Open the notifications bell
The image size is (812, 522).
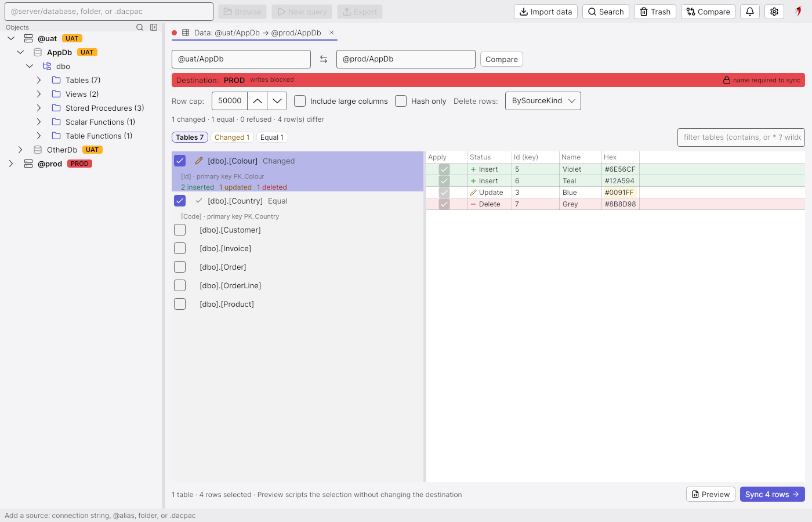click(750, 12)
